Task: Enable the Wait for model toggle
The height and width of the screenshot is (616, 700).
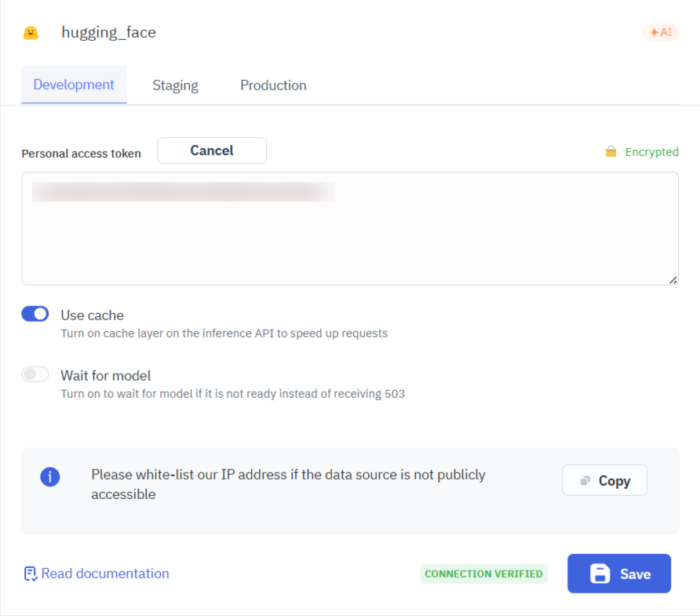Action: click(35, 374)
